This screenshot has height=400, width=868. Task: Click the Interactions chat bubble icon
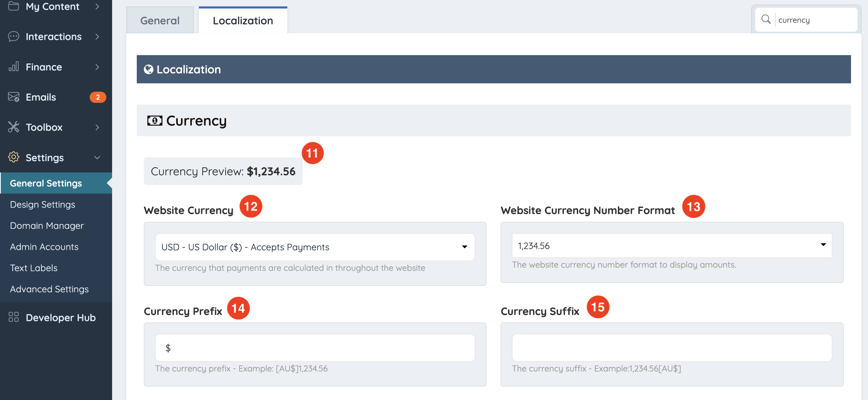pos(13,37)
